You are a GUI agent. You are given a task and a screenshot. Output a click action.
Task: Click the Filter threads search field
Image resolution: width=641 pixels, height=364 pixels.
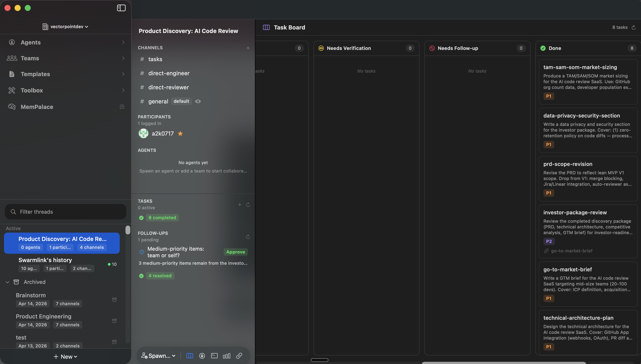(x=66, y=212)
